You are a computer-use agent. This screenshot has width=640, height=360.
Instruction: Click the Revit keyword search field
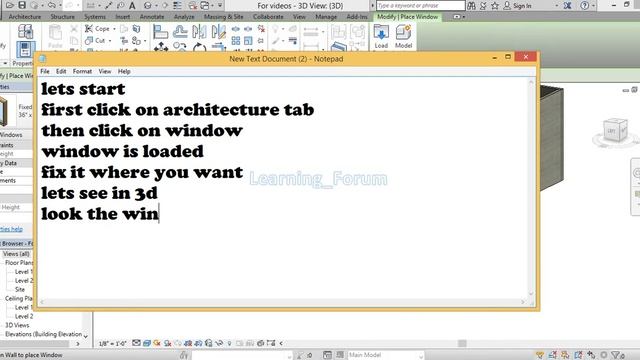pos(420,6)
